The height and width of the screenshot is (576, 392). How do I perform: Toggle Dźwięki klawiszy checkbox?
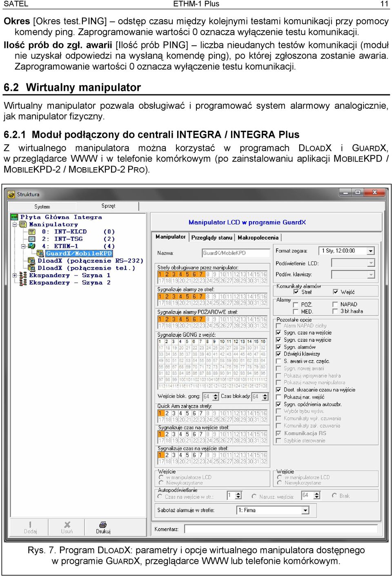[279, 354]
